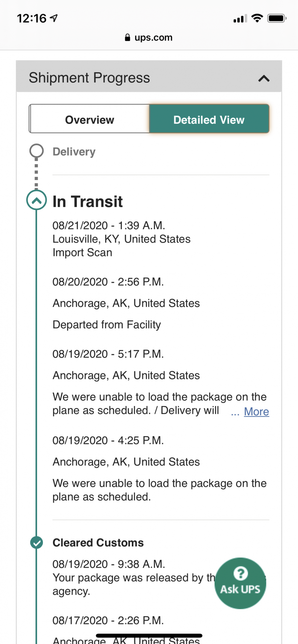The width and height of the screenshot is (298, 644).
Task: Select the Detailed View tab
Action: 209,120
